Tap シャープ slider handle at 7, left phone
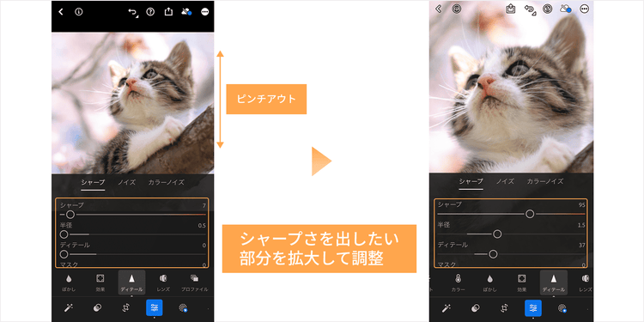Viewport: 644px width, 322px height. click(x=70, y=215)
